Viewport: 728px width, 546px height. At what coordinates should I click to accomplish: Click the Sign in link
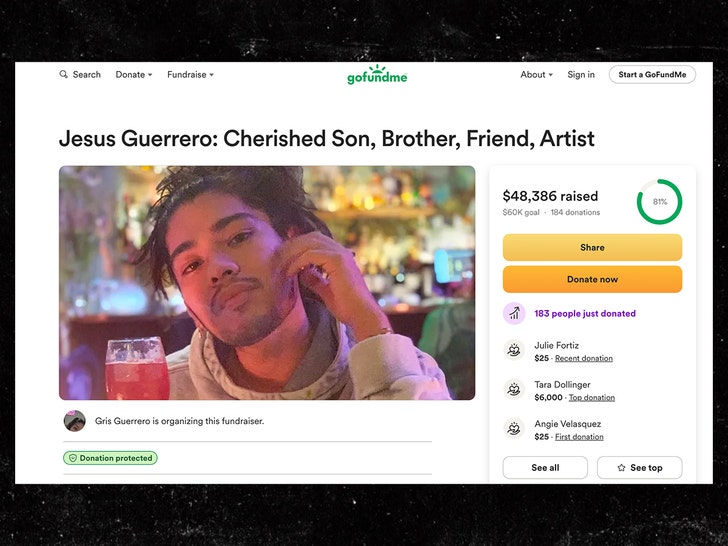581,75
